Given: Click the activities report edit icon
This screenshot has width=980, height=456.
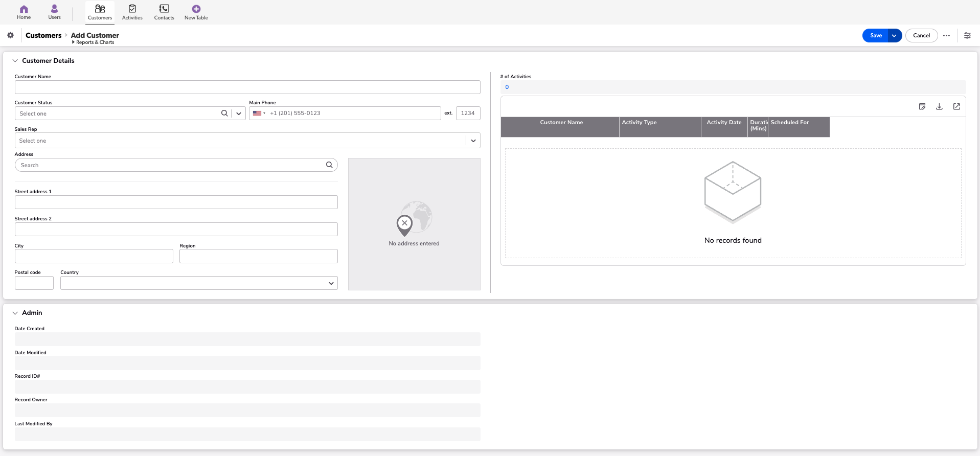Looking at the screenshot, I should pos(922,107).
